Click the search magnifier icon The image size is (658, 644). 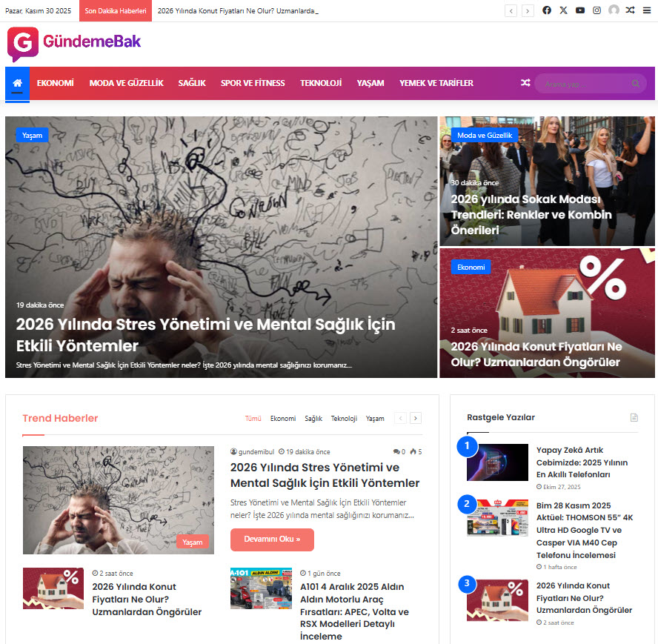(x=635, y=84)
